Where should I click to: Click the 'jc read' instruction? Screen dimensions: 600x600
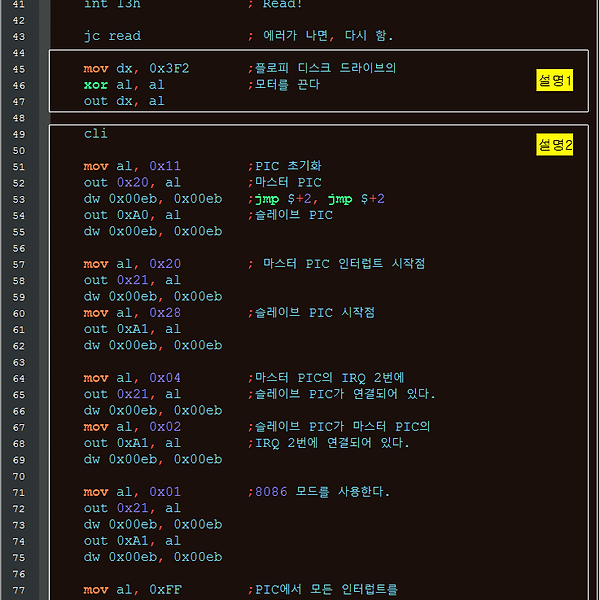coord(112,36)
